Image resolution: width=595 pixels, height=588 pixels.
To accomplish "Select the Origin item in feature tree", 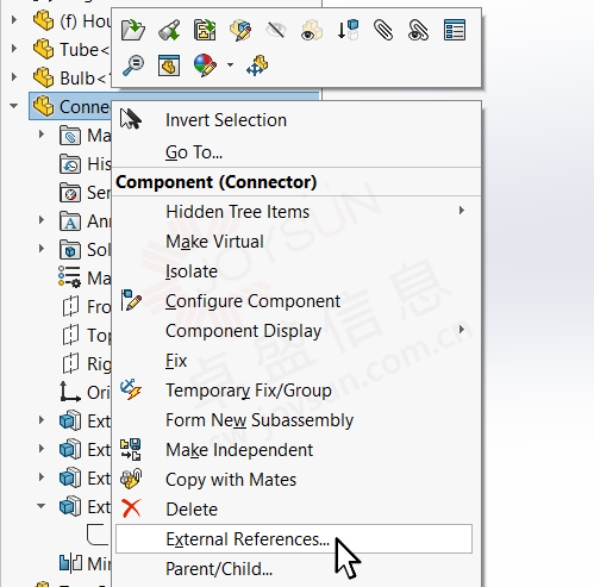I will 85,391.
